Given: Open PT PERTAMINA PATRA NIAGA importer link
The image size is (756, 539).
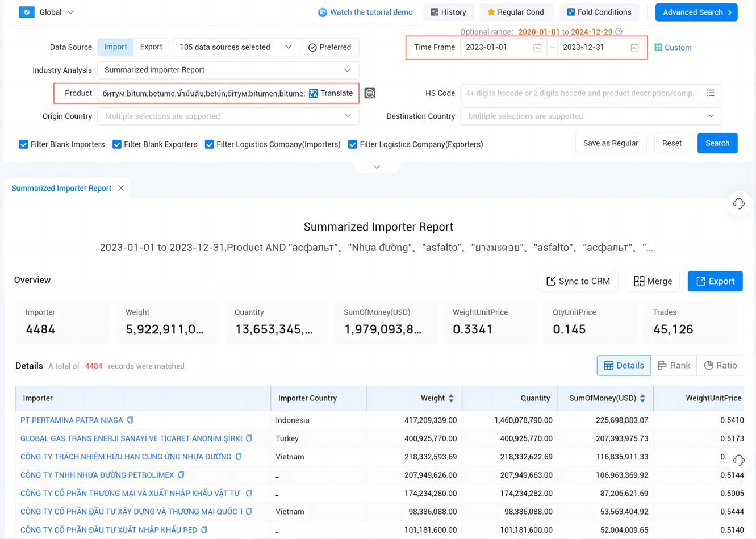Looking at the screenshot, I should click(x=72, y=420).
